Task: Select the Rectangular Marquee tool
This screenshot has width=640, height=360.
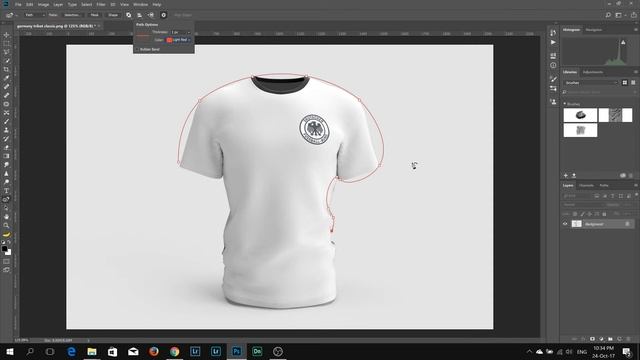Action: pyautogui.click(x=7, y=43)
